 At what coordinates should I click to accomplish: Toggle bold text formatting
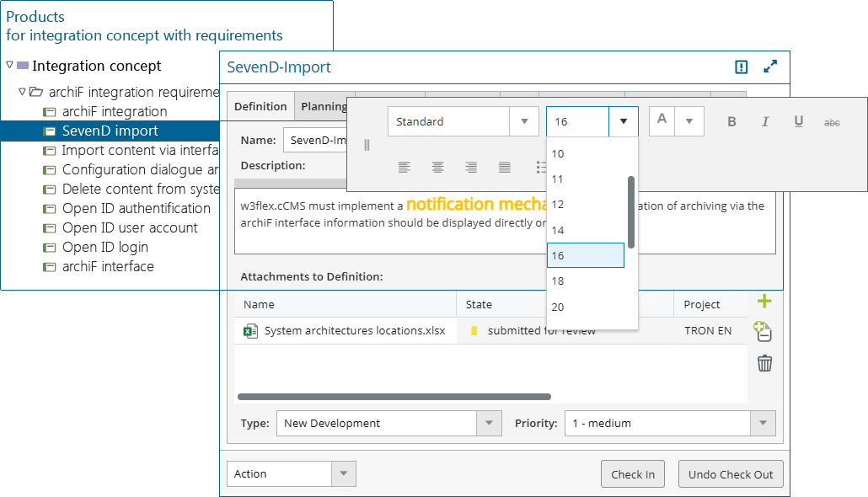tap(731, 122)
